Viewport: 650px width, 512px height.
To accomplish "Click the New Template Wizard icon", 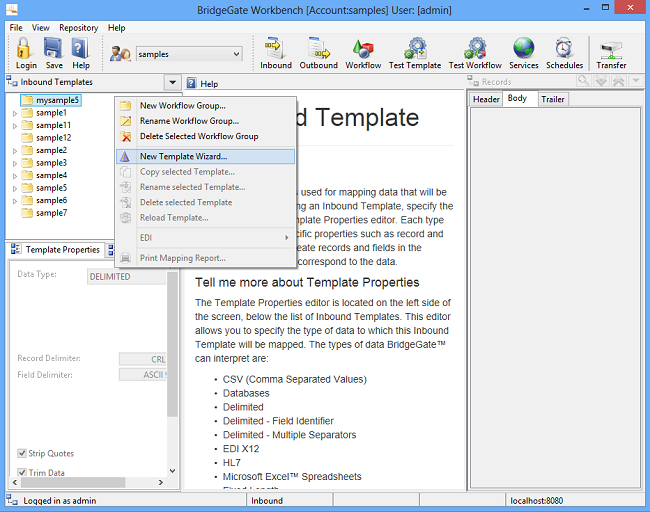I will pos(125,156).
